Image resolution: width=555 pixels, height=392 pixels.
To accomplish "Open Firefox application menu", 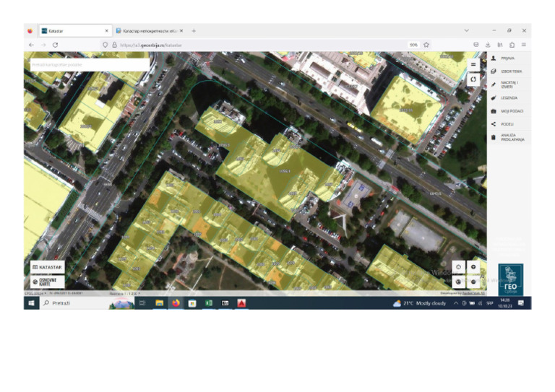I will 523,45.
